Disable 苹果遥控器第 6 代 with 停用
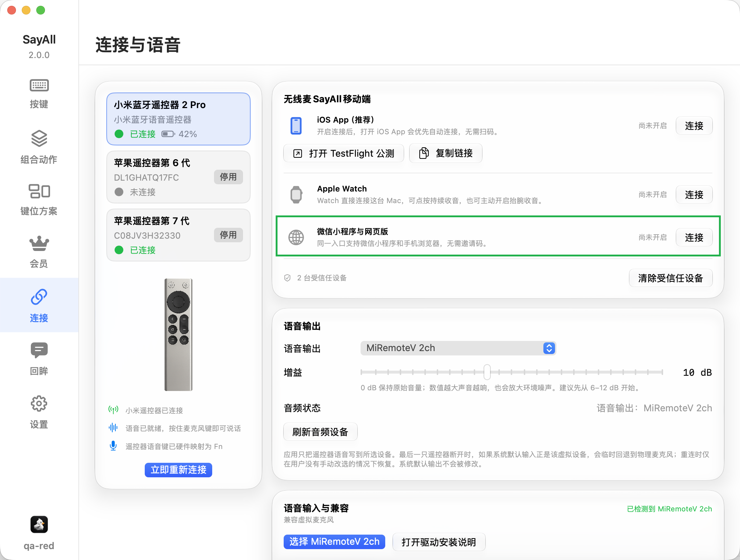 [x=228, y=177]
